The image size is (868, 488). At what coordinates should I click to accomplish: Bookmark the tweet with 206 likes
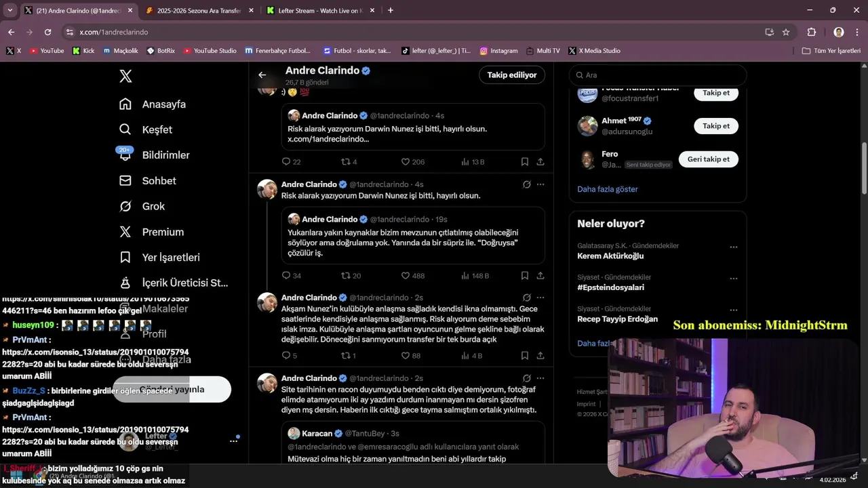(x=525, y=162)
